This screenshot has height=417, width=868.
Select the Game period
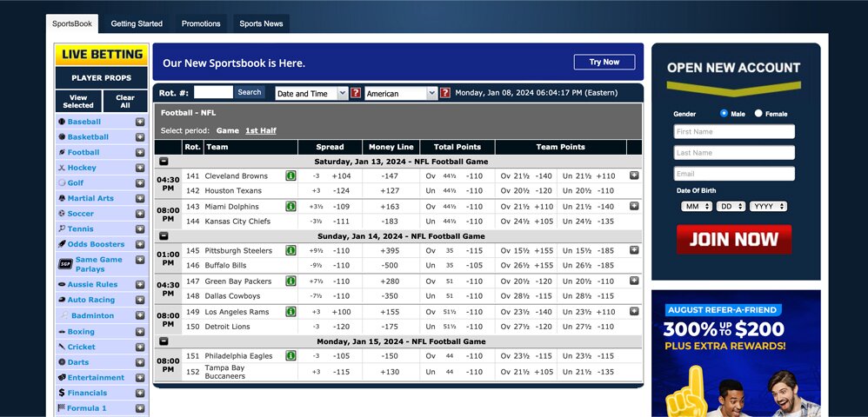click(x=228, y=131)
